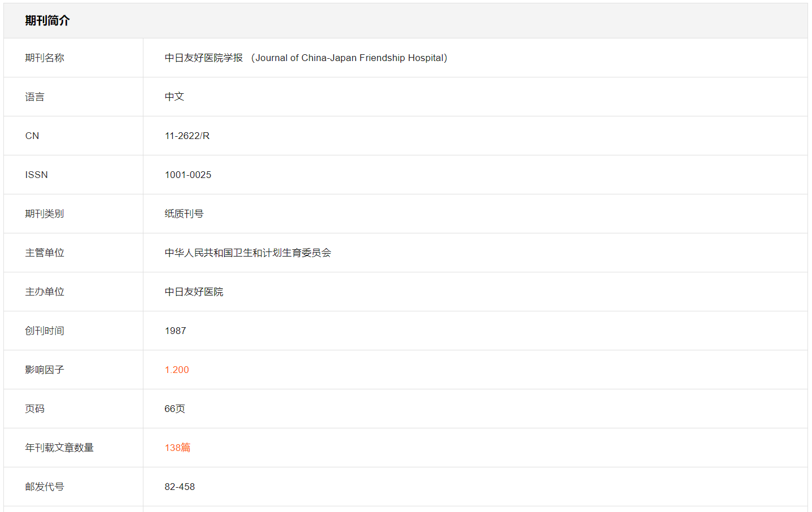The height and width of the screenshot is (512, 812).
Task: Click the 影响因子 row label
Action: 45,370
